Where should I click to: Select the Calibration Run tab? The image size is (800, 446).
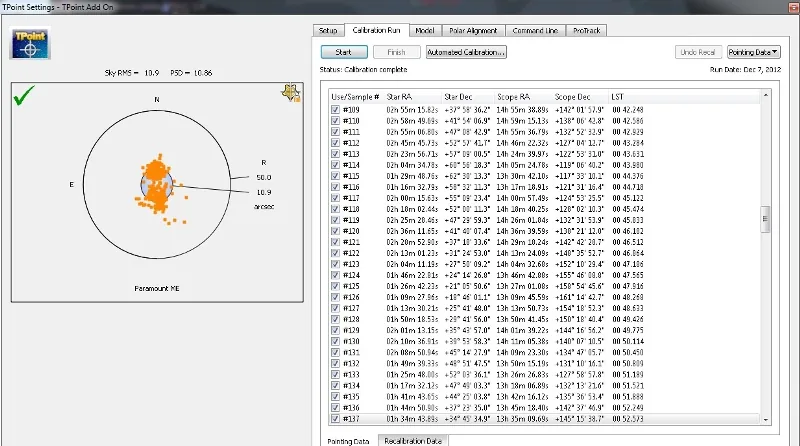coord(377,30)
